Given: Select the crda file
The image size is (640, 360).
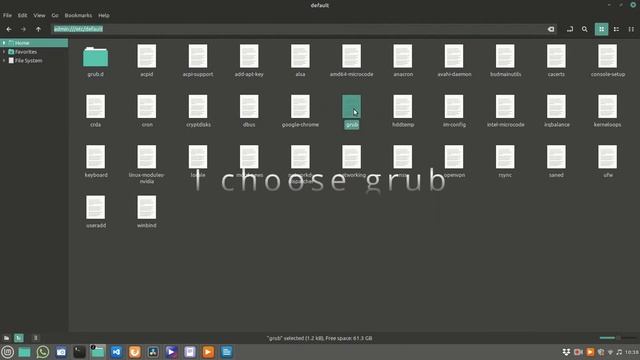Looking at the screenshot, I should coord(96,111).
